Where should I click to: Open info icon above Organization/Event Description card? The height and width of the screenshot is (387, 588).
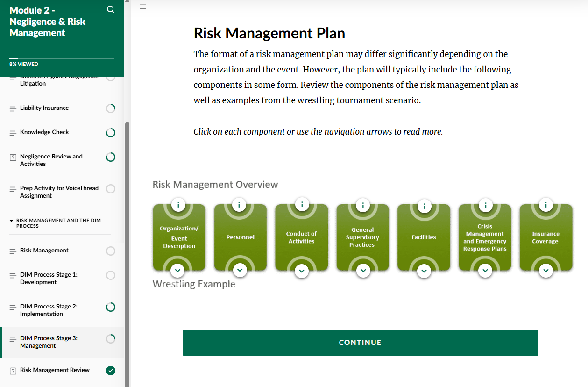tap(179, 205)
